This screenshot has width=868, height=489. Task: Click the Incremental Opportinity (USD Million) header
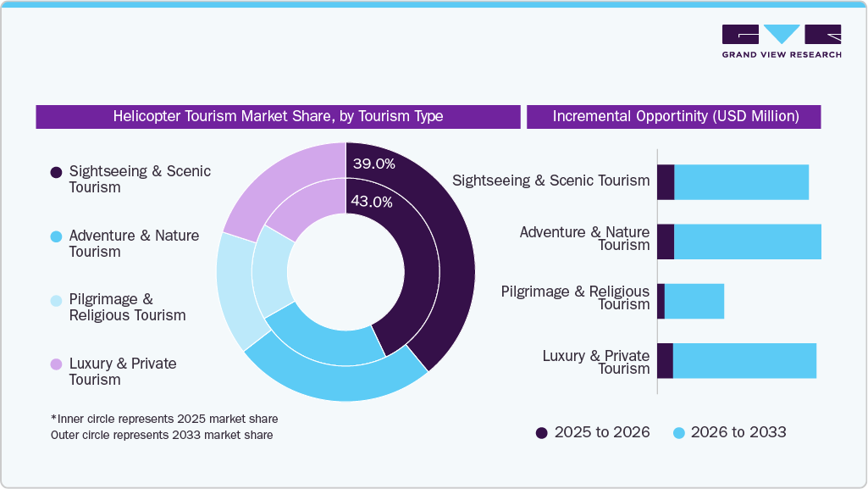(x=674, y=116)
